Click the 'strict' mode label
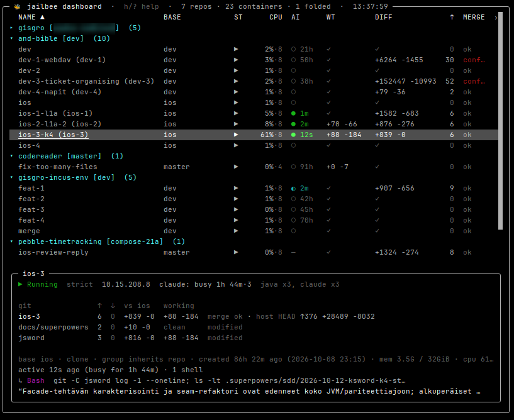This screenshot has height=420, width=514. [80, 284]
